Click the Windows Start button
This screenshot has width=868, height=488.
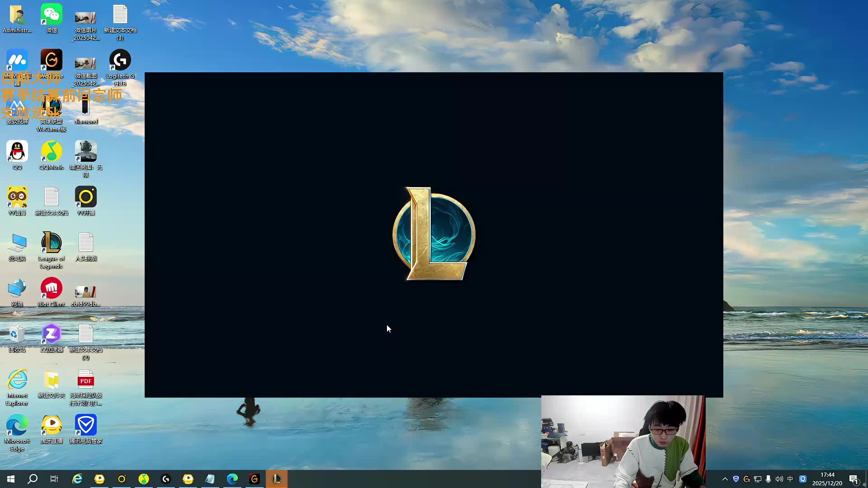11,479
